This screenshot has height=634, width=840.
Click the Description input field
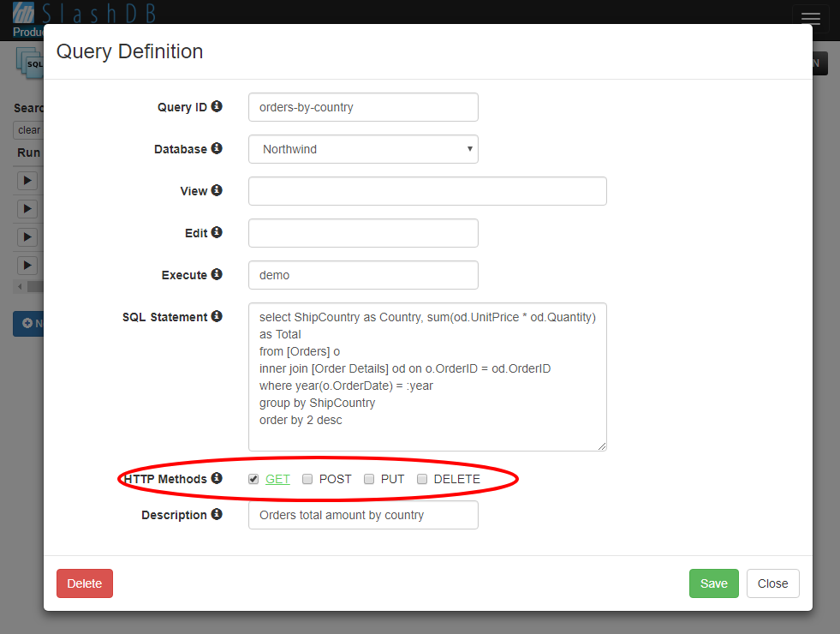coord(363,515)
